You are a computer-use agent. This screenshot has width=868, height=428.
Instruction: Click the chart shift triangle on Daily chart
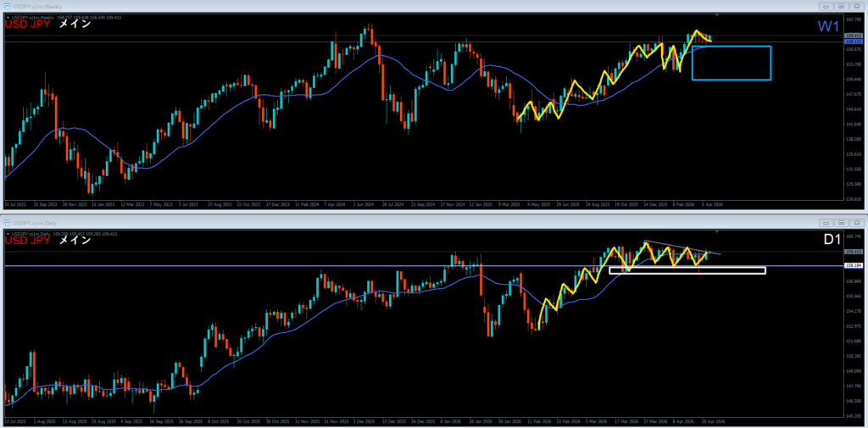(x=718, y=231)
